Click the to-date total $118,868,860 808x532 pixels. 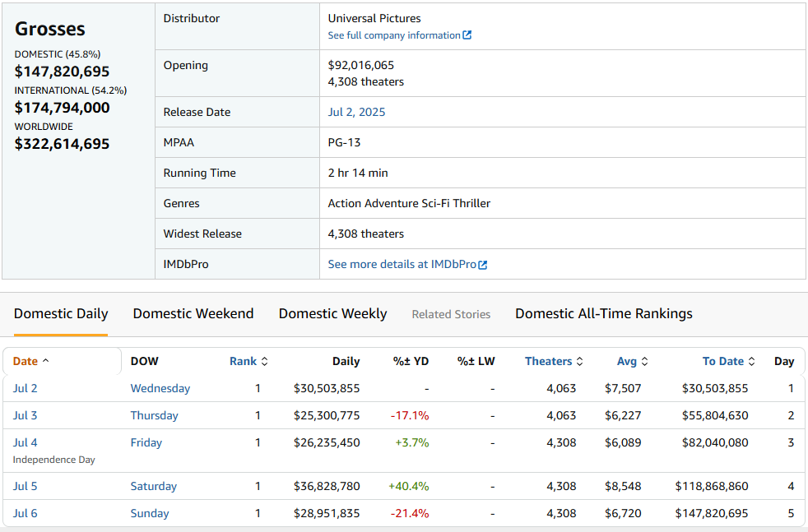[x=712, y=486]
